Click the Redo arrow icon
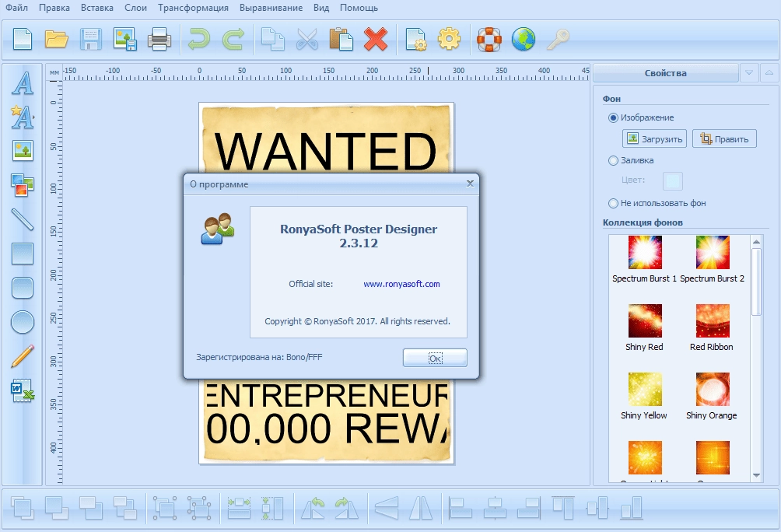Screen dimensions: 781x532 click(233, 39)
